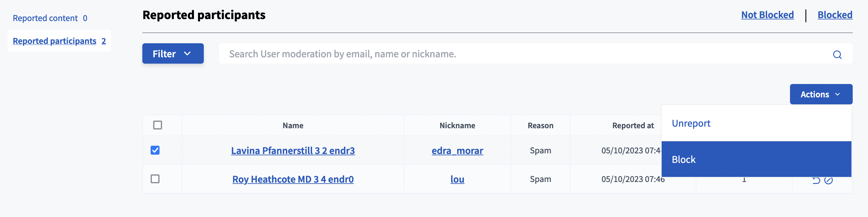Check the Roy Heathcote MD row checkbox

coord(155,179)
